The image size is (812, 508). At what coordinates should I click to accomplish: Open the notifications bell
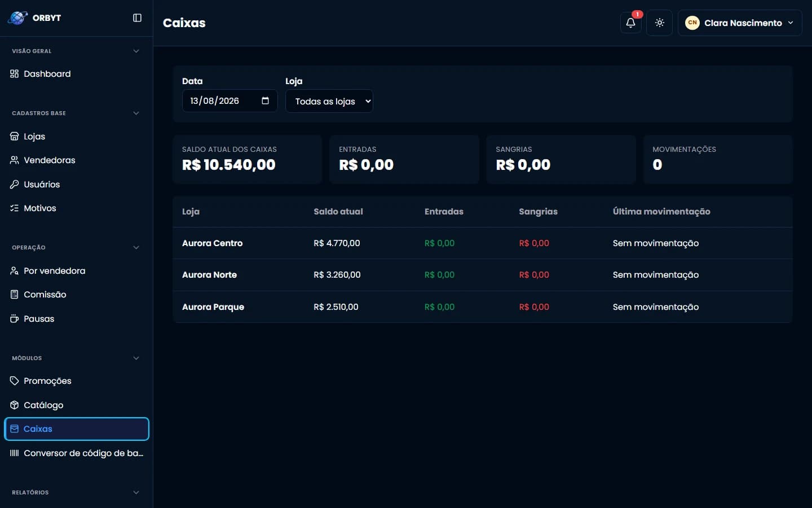[x=630, y=23]
